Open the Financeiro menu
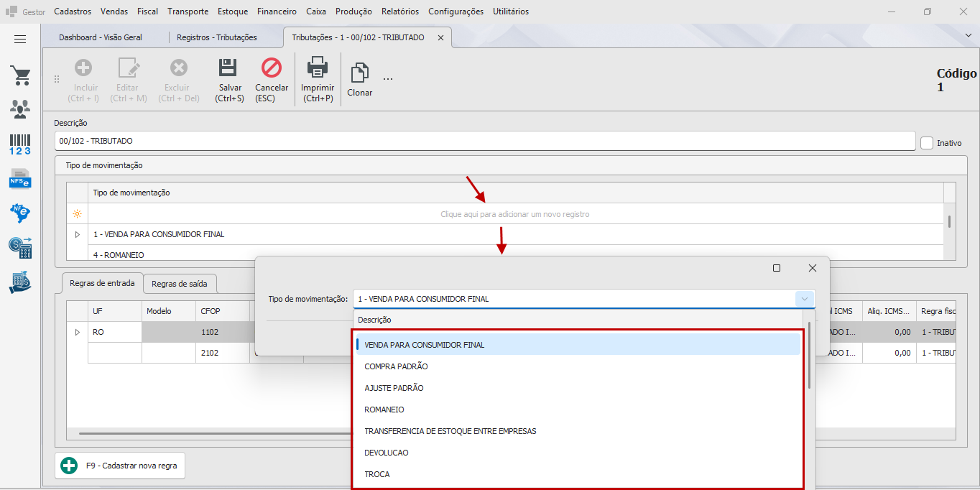Screen dimensions: 980x490 (x=277, y=11)
